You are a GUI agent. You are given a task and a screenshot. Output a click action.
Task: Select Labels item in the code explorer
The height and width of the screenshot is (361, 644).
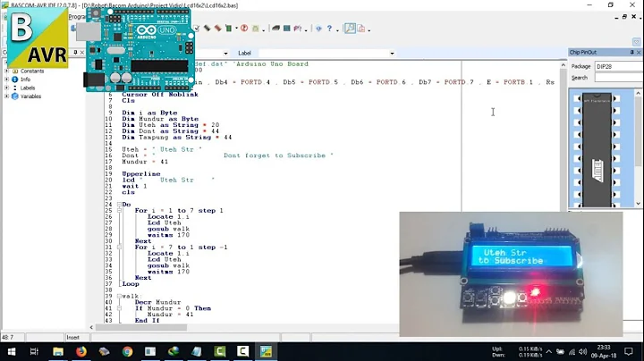click(28, 88)
